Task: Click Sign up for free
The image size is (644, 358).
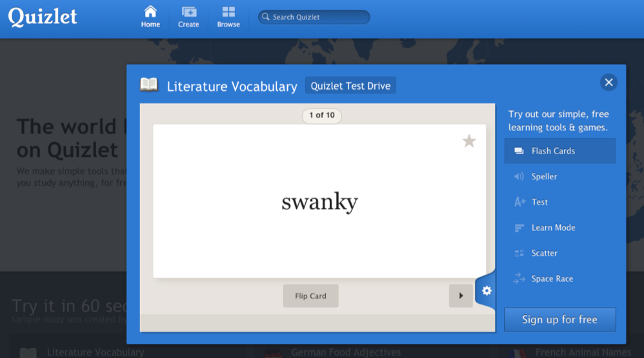Action: 560,319
